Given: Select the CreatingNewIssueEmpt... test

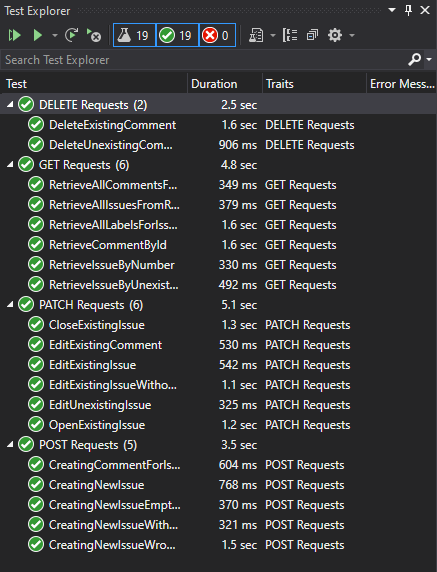Looking at the screenshot, I should [x=218, y=505].
